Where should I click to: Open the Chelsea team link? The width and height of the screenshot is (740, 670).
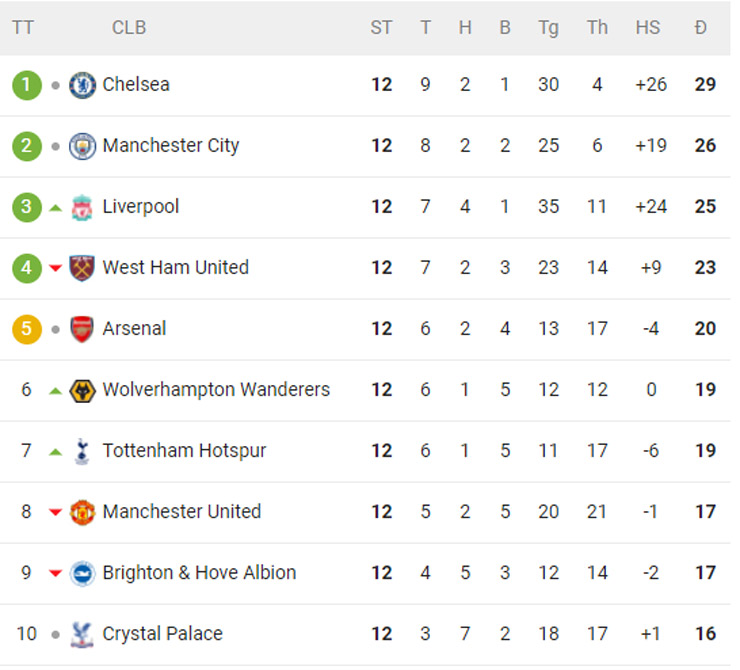click(136, 85)
